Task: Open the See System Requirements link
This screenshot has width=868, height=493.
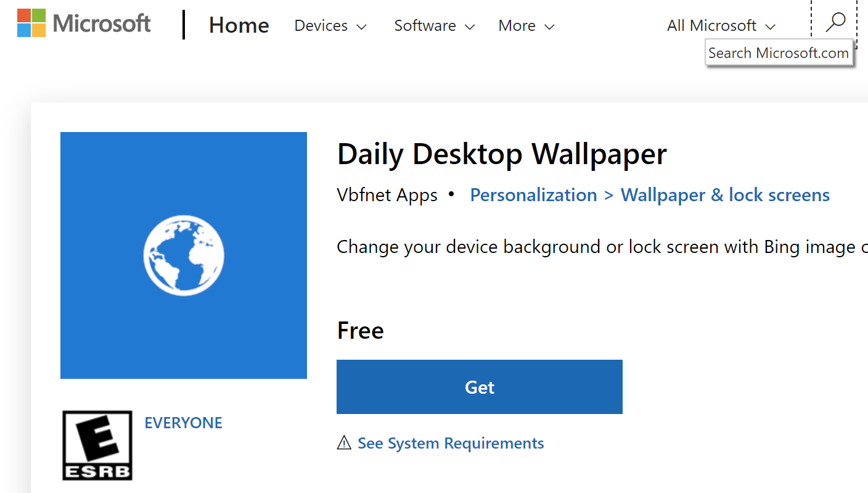Action: point(451,443)
